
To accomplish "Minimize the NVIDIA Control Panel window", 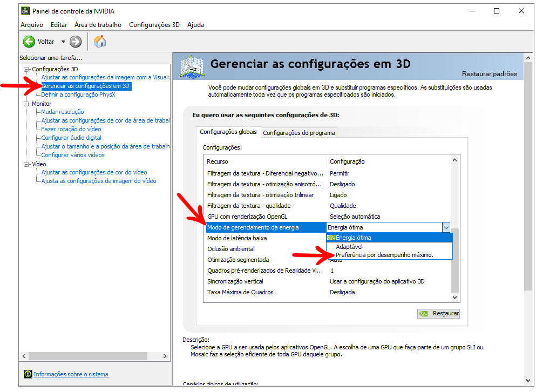I will 472,11.
